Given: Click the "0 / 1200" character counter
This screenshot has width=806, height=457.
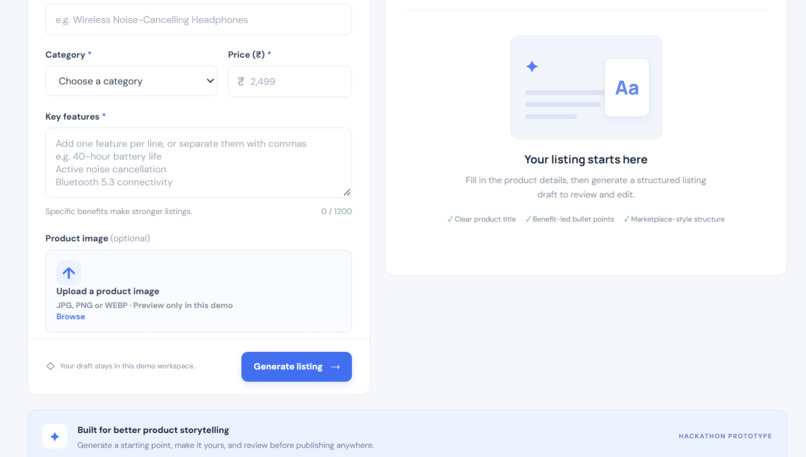Looking at the screenshot, I should [337, 211].
